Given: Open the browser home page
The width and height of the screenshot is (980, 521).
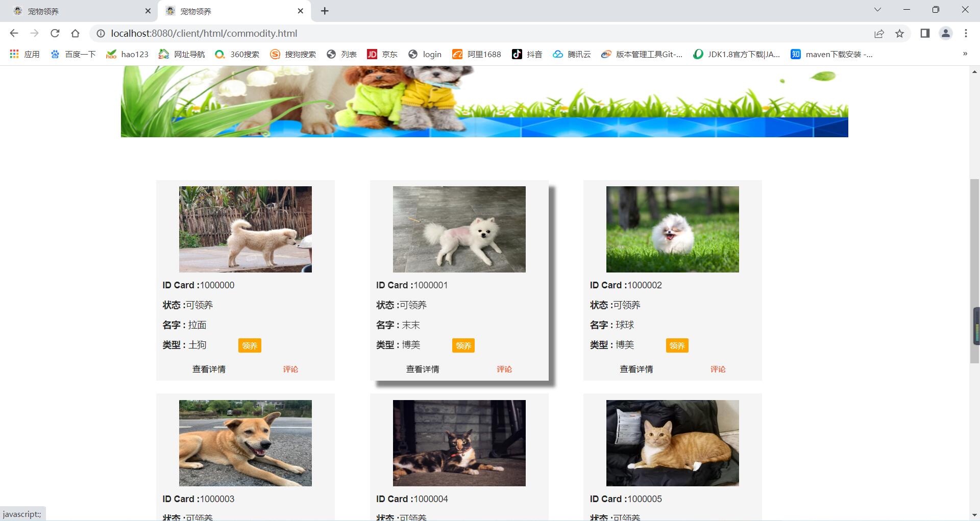Looking at the screenshot, I should (75, 33).
